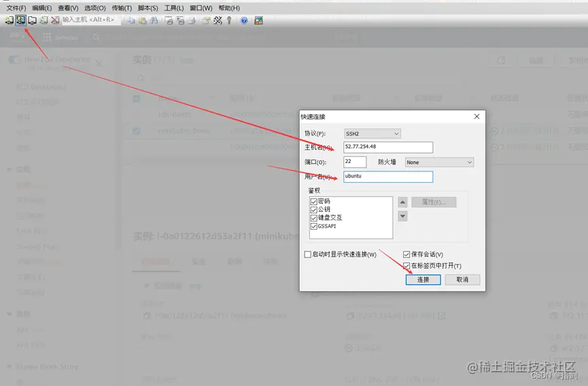Toggle the GSSAPI authentication checkbox

tap(314, 226)
